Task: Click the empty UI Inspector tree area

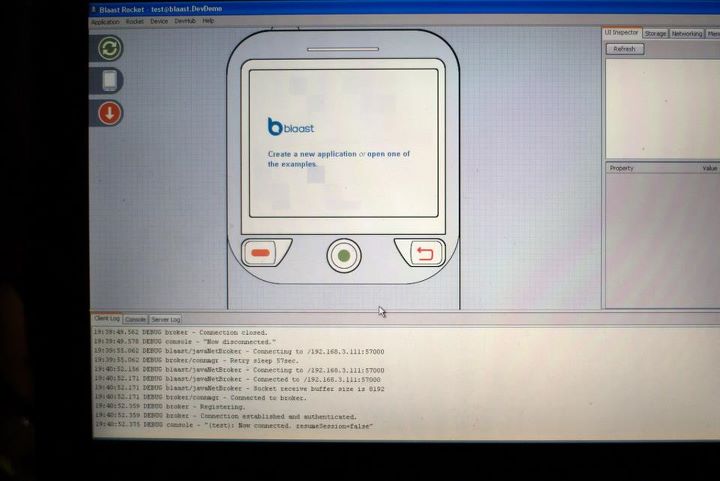Action: [661, 109]
